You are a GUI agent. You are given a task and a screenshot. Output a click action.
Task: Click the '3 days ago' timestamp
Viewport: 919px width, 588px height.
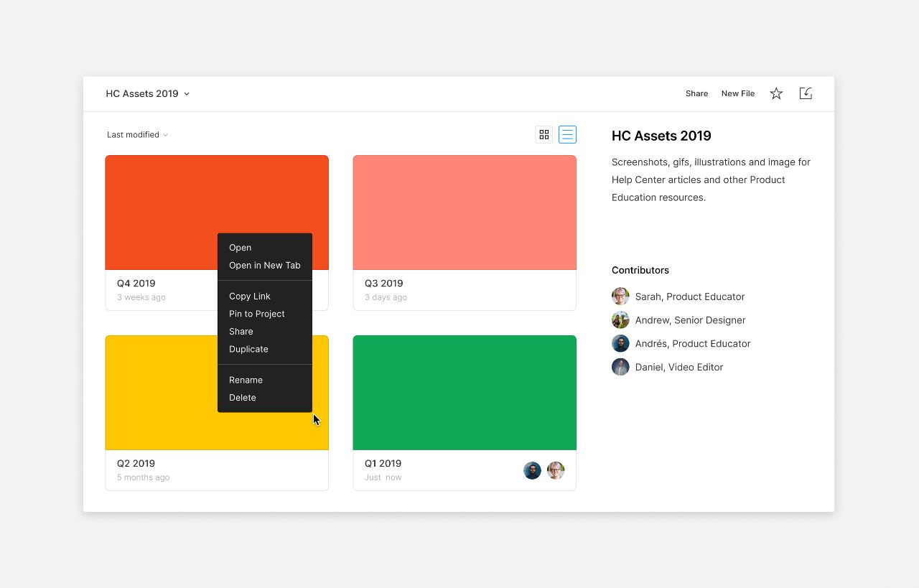386,297
